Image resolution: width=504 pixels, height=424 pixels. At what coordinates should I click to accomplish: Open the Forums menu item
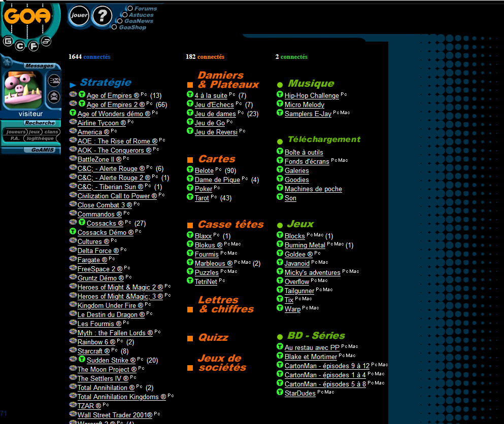pyautogui.click(x=146, y=9)
